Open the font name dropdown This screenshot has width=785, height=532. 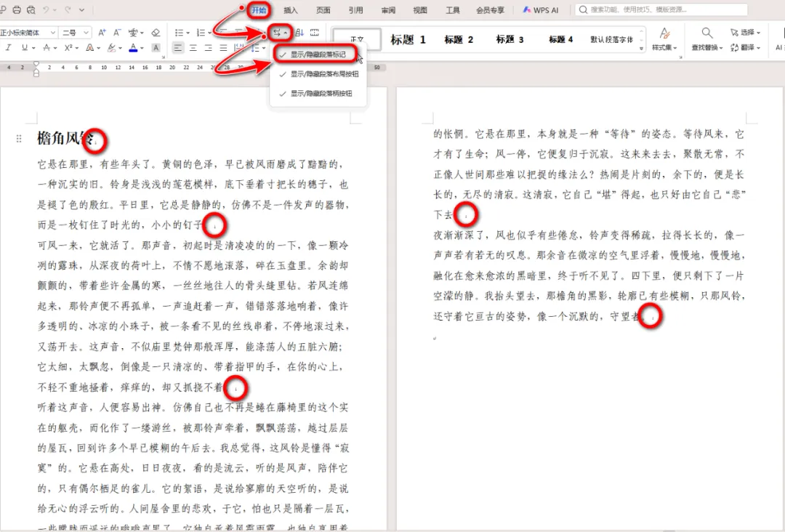coord(53,33)
